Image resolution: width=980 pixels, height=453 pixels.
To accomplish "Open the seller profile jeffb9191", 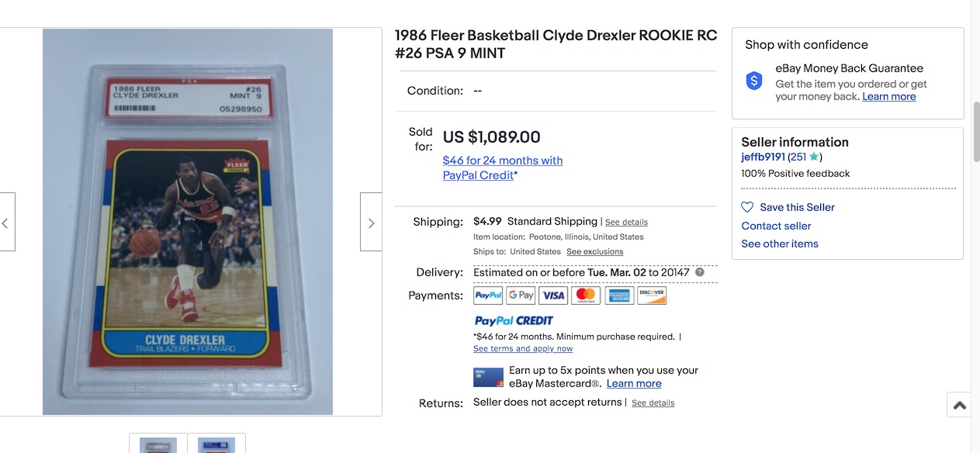I will pyautogui.click(x=763, y=157).
